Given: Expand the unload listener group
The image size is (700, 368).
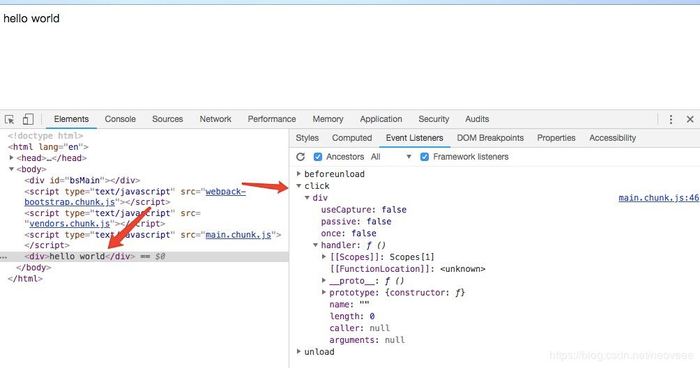Looking at the screenshot, I should coord(299,351).
